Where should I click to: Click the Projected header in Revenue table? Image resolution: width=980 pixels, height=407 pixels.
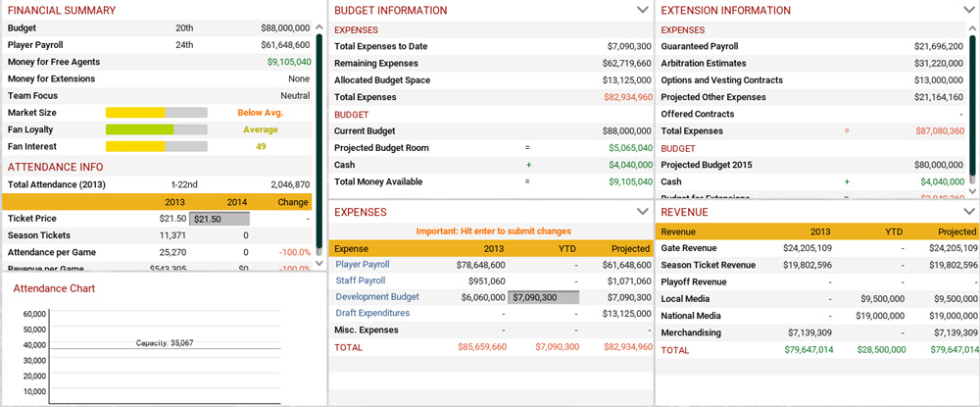click(x=956, y=232)
